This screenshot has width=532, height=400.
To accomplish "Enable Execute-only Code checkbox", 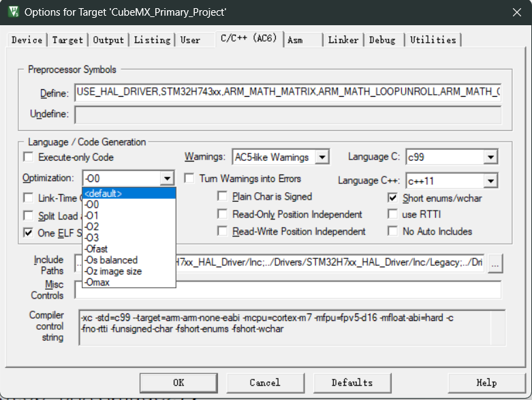I will point(29,157).
